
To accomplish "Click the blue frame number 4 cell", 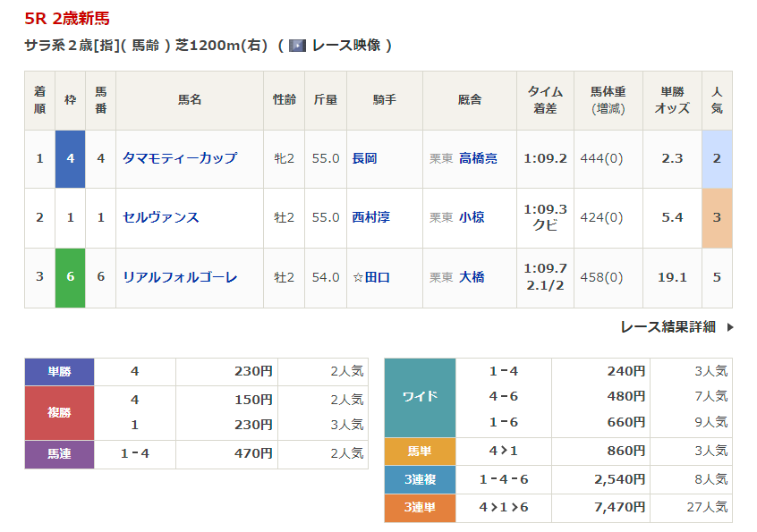I will 70,158.
